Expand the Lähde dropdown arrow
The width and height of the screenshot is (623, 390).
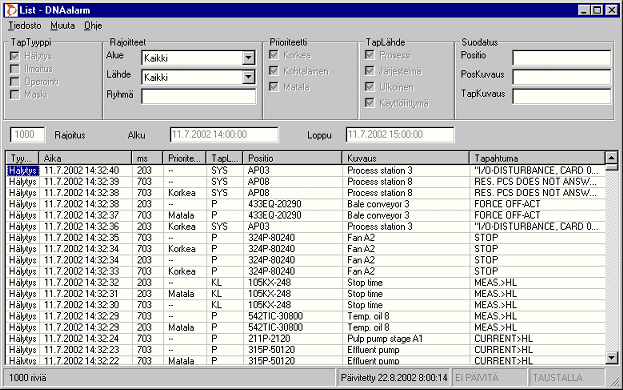[x=248, y=77]
